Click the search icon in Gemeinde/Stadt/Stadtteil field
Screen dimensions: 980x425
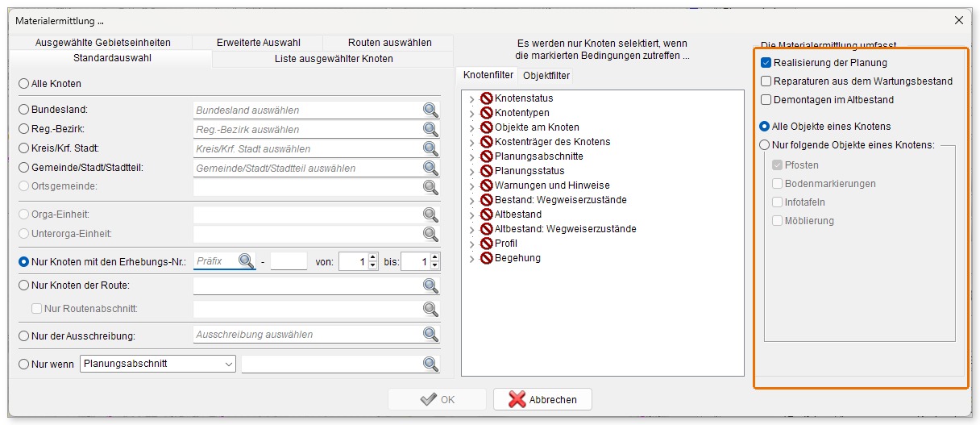[x=431, y=168]
